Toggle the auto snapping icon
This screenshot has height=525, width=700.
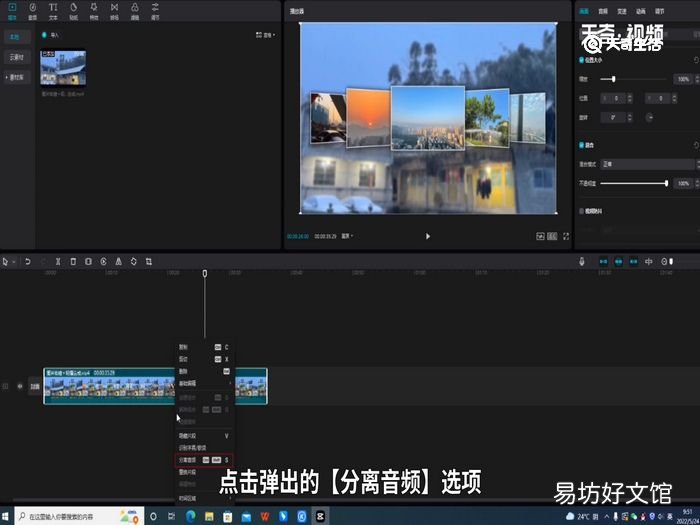click(x=619, y=262)
